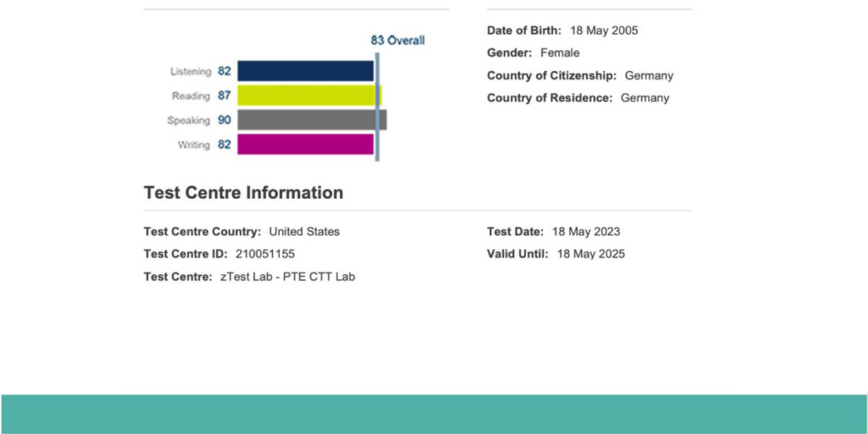Select the Listening label
The image size is (868, 434).
(x=191, y=71)
